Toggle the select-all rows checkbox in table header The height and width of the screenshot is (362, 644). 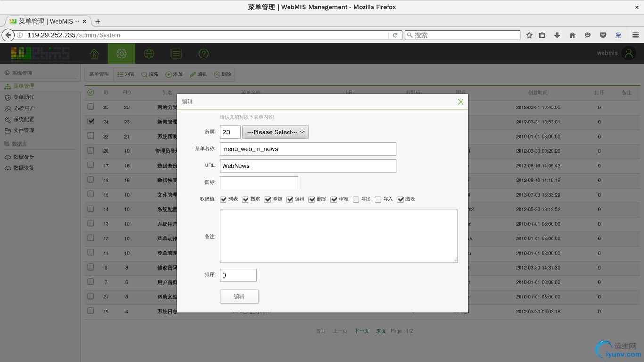91,93
